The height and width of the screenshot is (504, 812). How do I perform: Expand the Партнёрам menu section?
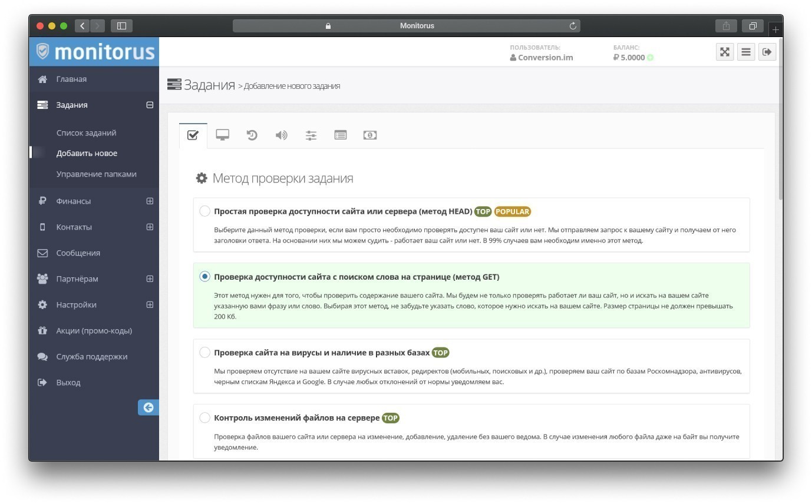coord(150,278)
